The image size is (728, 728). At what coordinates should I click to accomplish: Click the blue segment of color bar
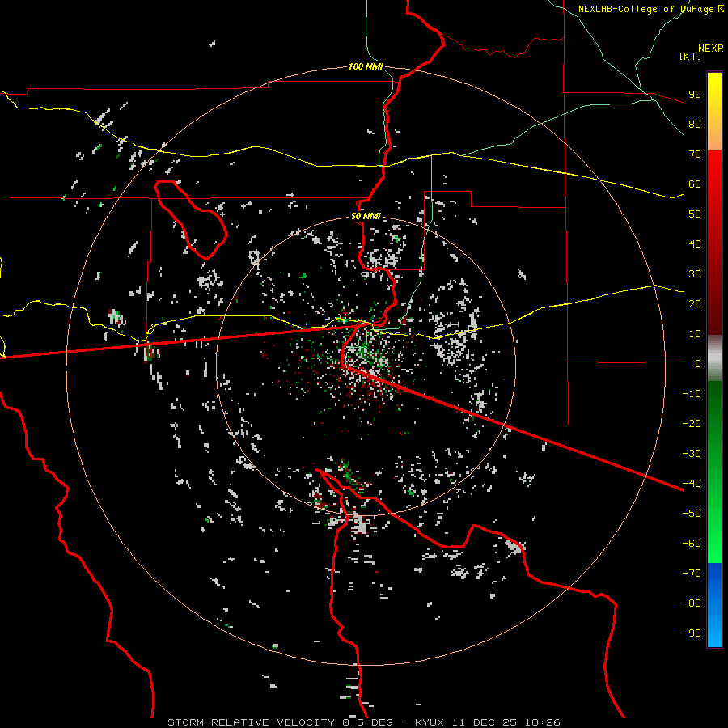[x=714, y=605]
